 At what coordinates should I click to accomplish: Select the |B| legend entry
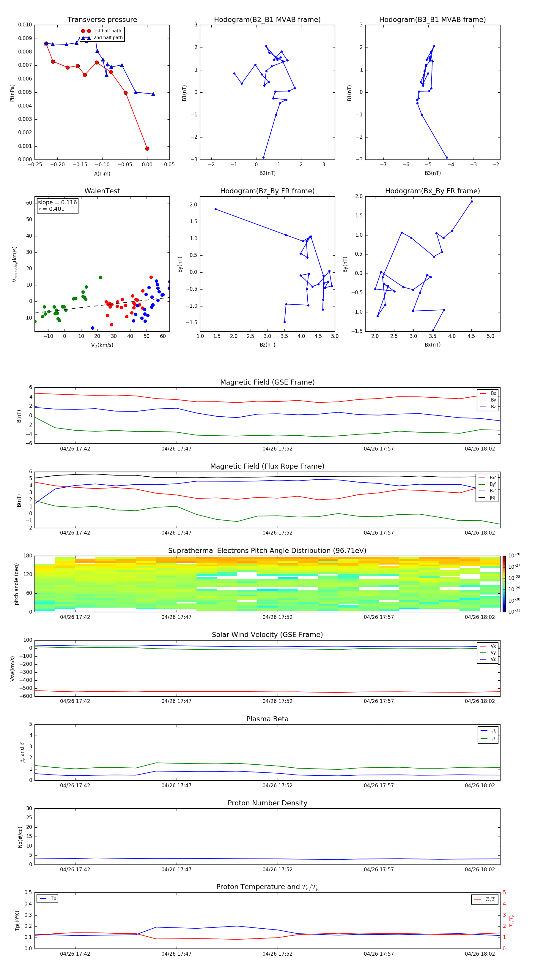pos(487,498)
